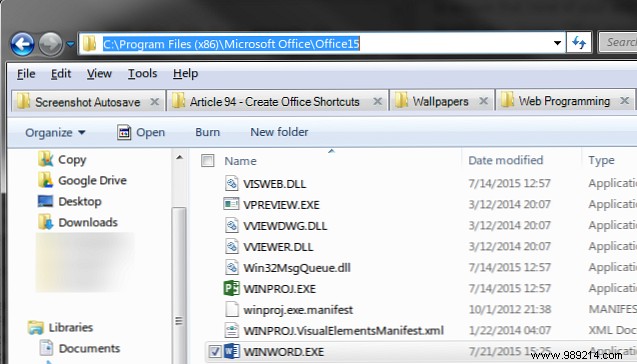Image resolution: width=637 pixels, height=364 pixels.
Task: Open the File menu
Action: pos(26,74)
